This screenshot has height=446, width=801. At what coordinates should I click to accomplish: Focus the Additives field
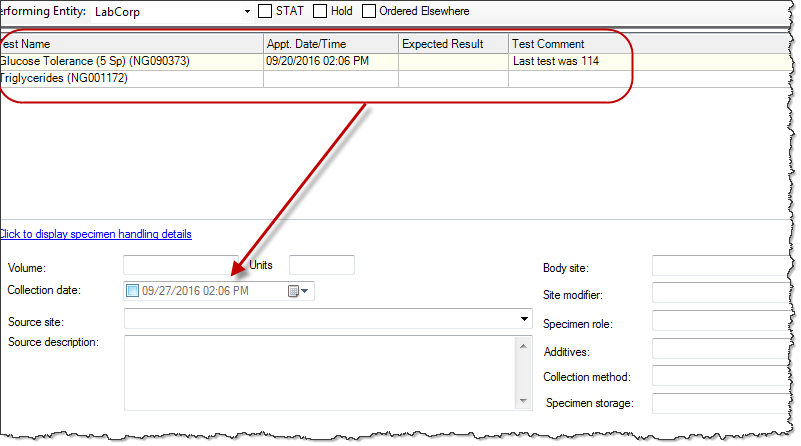click(x=721, y=348)
